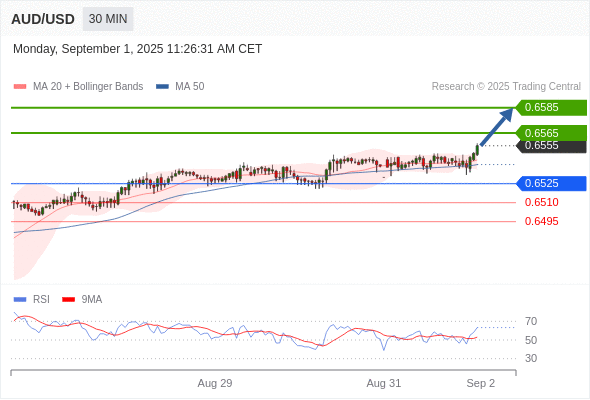590x400 pixels.
Task: Select the 0.6585 resistance price tag
Action: (x=551, y=108)
